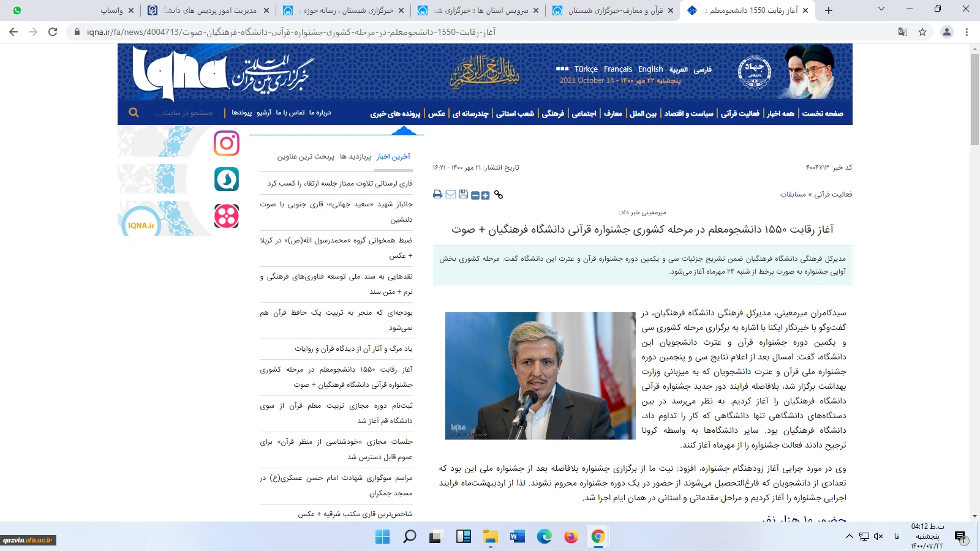
Task: Click the speaker photo in the article
Action: point(540,375)
